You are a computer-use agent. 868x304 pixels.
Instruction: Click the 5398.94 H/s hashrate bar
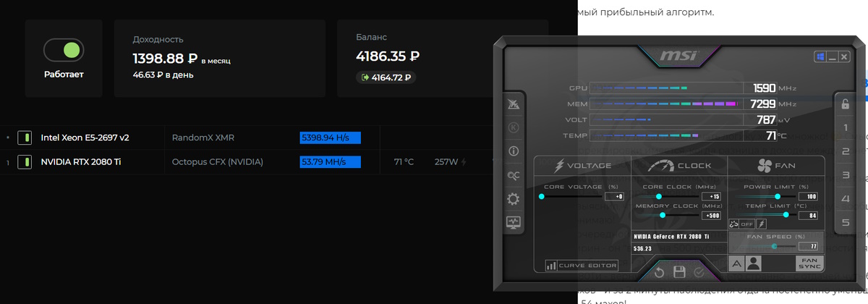pyautogui.click(x=330, y=138)
